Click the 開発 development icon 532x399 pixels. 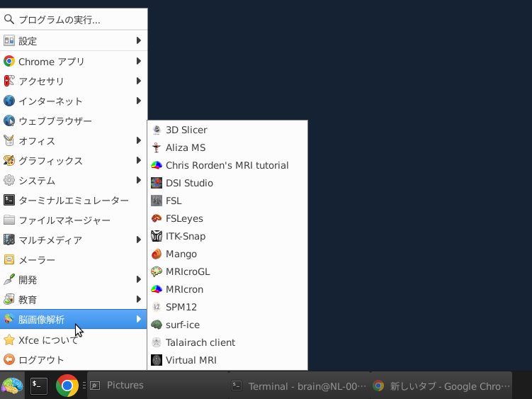pos(9,279)
